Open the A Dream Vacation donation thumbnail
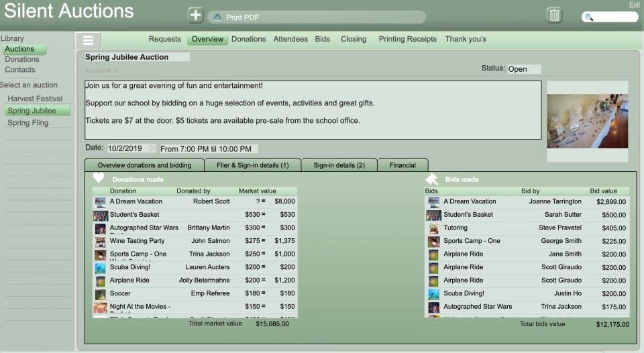This screenshot has width=644, height=353. click(x=100, y=201)
